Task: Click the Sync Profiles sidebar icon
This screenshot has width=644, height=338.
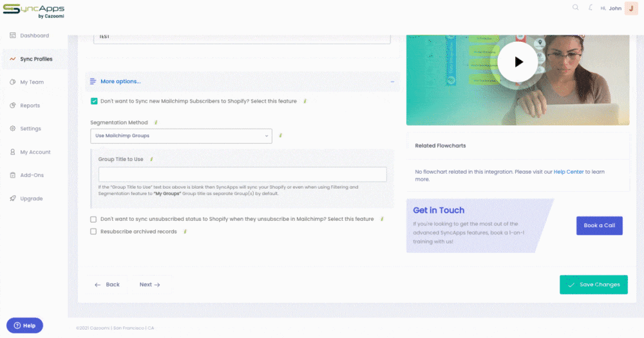Action: pos(13,59)
